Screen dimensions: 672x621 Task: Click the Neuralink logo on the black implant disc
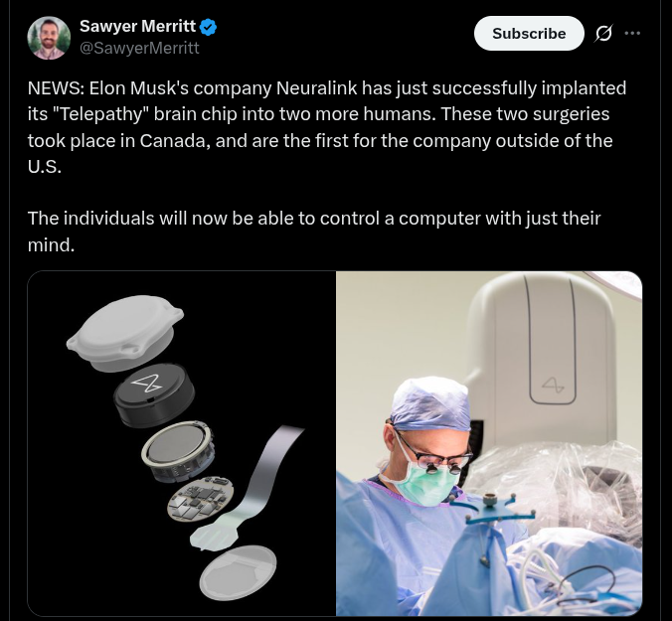147,382
